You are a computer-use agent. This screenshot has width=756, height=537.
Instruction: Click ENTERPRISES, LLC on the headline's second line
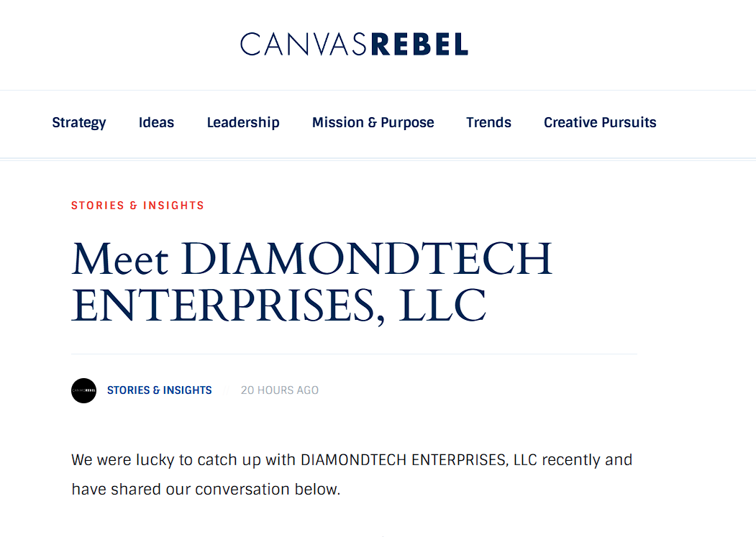click(278, 305)
